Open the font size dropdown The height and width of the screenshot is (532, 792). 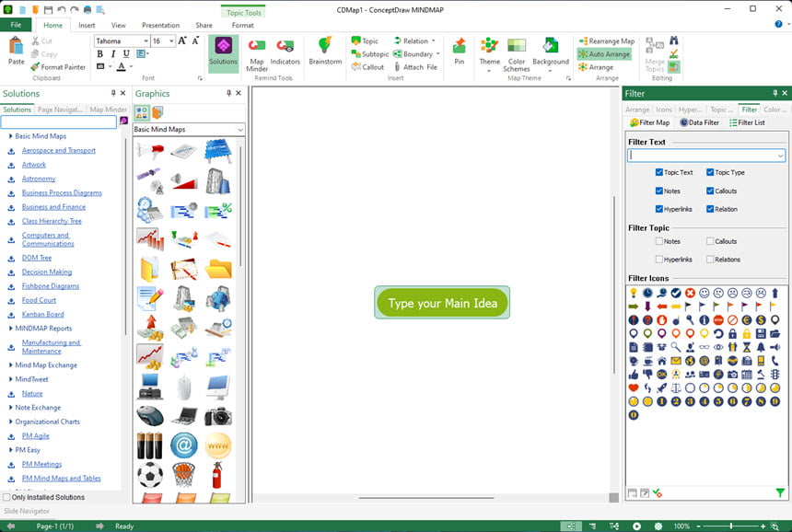point(171,40)
